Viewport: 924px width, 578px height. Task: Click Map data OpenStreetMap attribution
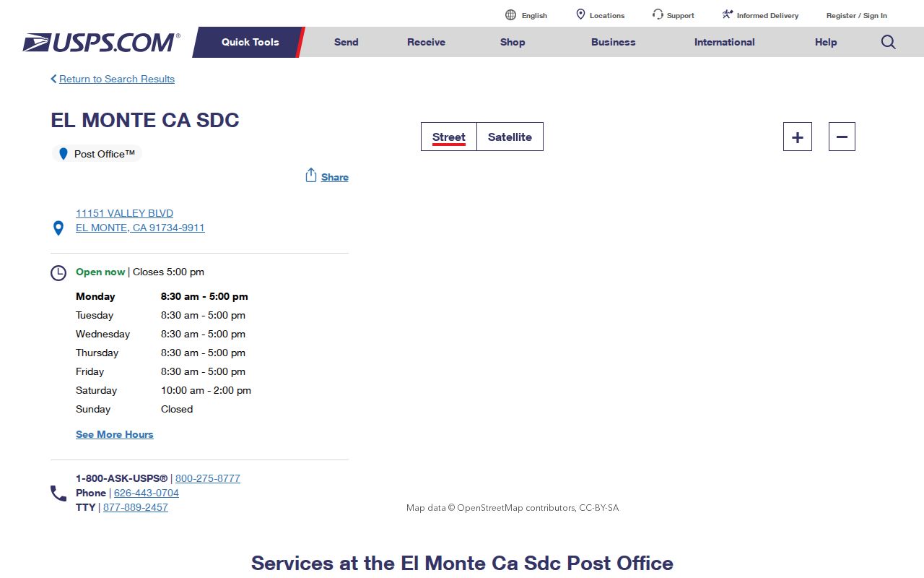[513, 508]
